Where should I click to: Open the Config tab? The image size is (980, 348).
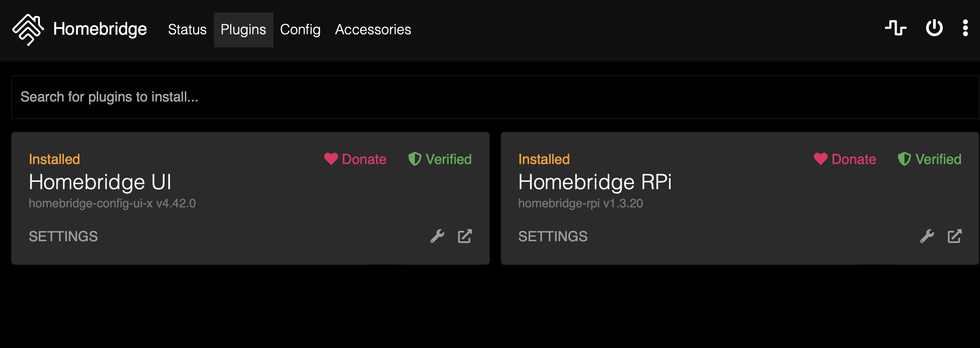coord(300,30)
